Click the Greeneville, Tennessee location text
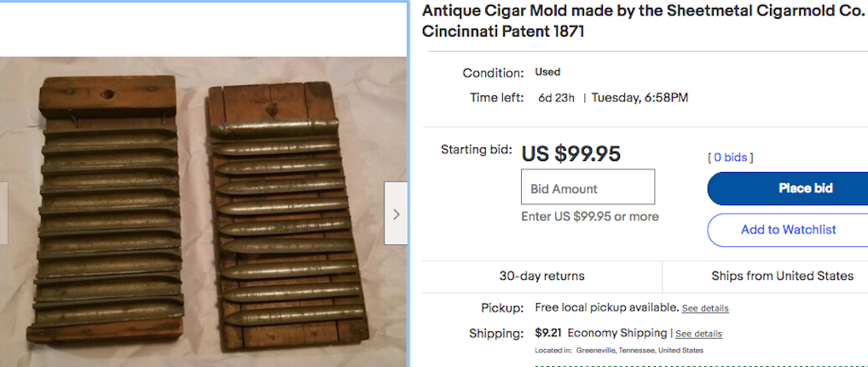The height and width of the screenshot is (367, 868). pyautogui.click(x=619, y=350)
